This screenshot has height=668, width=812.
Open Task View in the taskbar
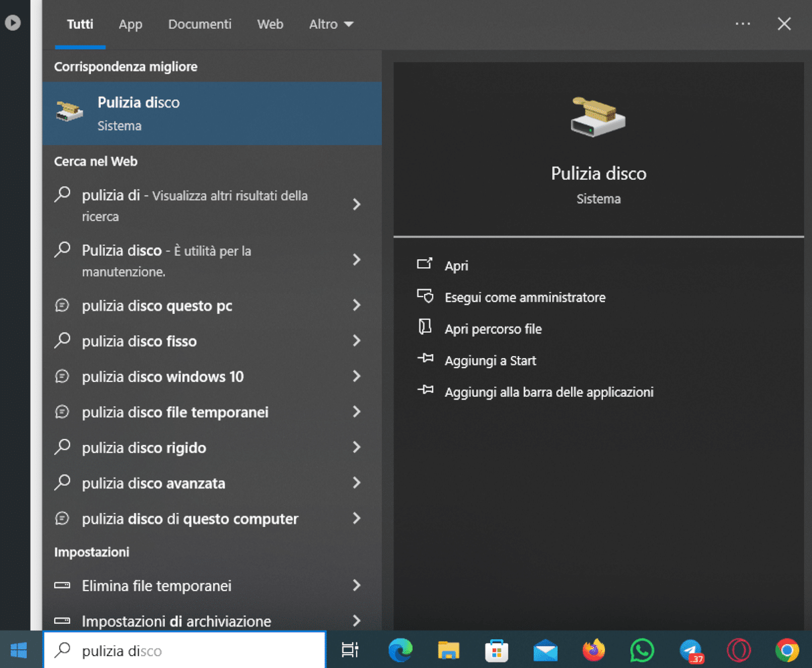click(350, 650)
